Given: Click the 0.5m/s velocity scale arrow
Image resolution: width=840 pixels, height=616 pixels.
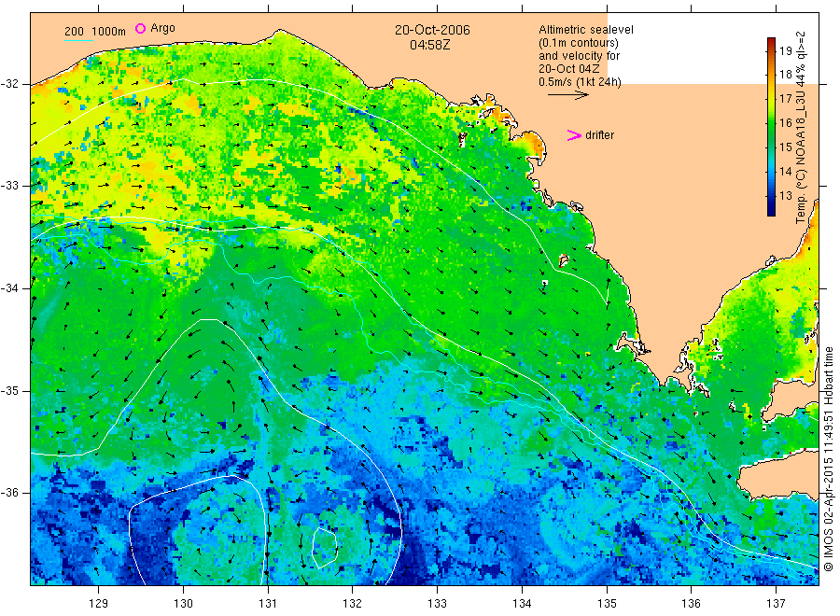Looking at the screenshot, I should point(568,95).
